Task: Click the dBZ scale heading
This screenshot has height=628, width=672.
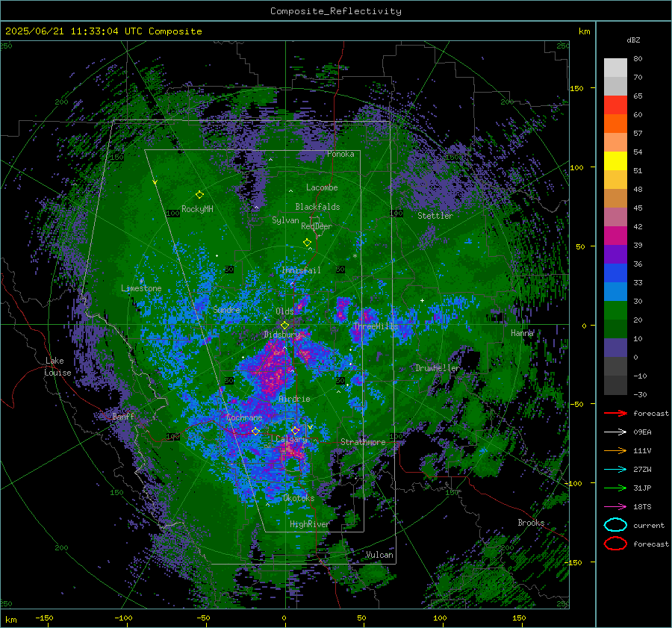Action: (x=633, y=40)
